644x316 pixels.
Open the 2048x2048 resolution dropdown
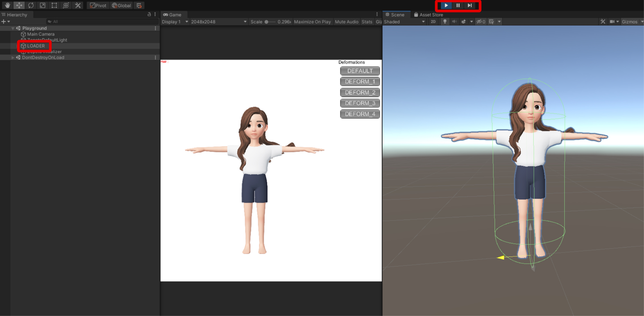pos(218,22)
